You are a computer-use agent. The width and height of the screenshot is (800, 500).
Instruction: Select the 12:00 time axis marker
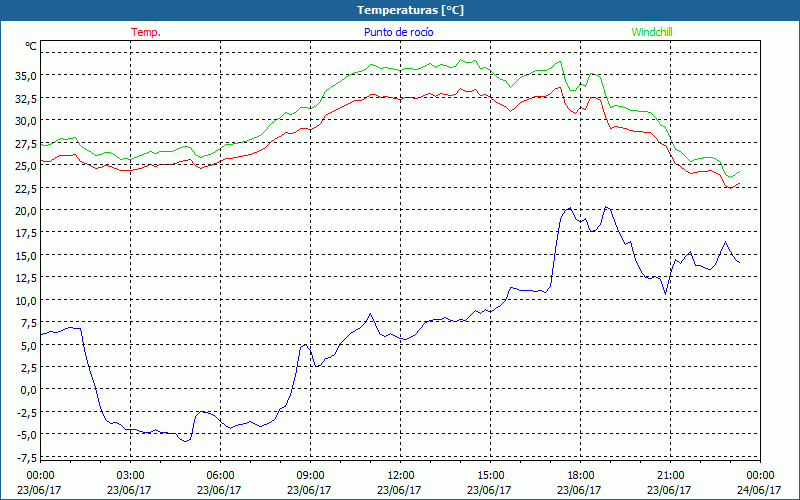point(400,475)
